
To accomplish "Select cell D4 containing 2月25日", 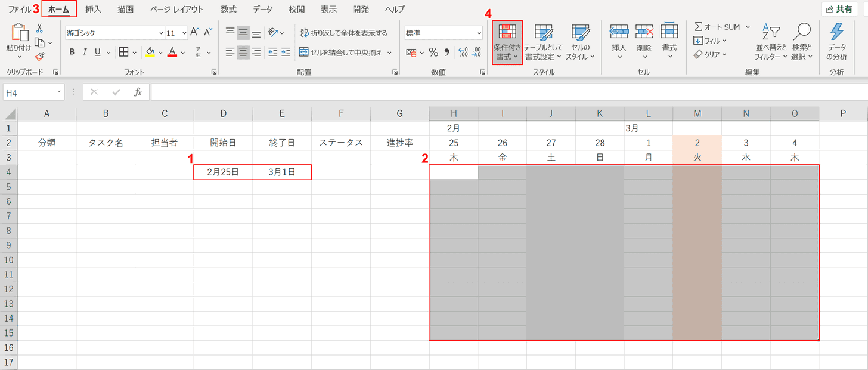I will pos(223,172).
